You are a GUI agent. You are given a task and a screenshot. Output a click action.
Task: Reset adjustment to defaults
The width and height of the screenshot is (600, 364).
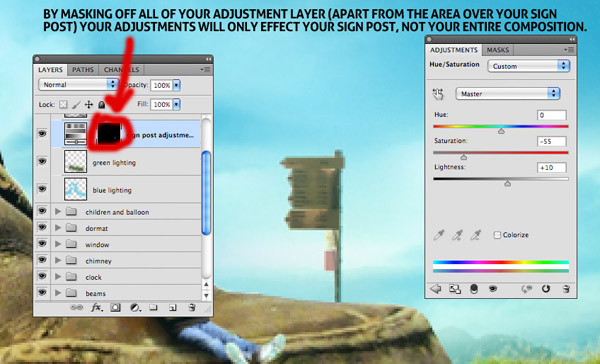(x=546, y=289)
